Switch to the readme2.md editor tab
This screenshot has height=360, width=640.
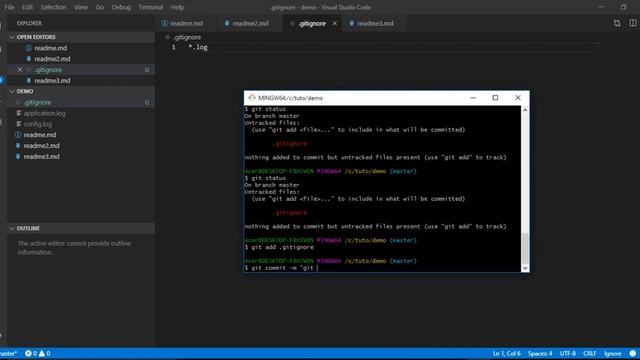(250, 23)
